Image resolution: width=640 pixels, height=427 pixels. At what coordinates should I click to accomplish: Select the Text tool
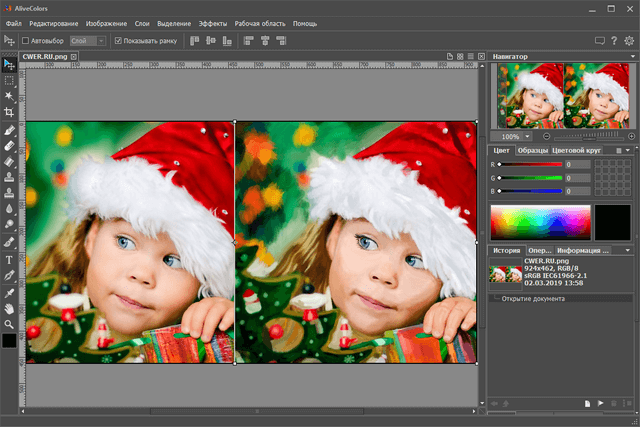(9, 259)
